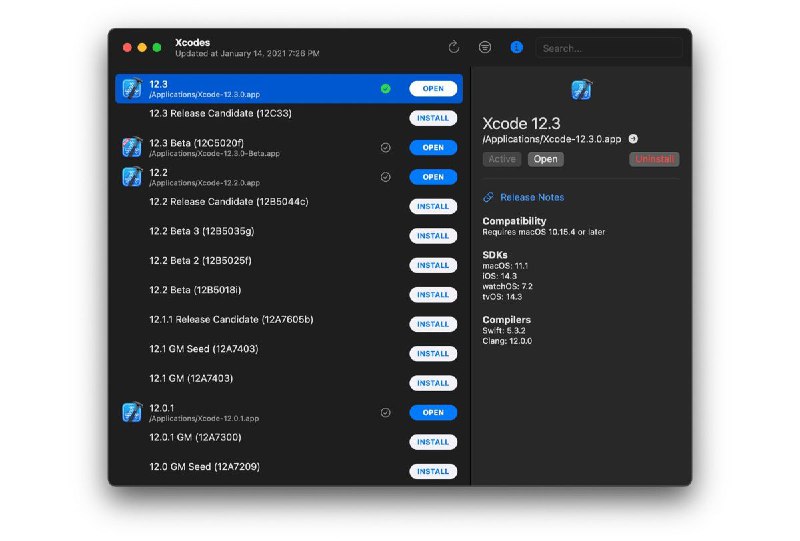This screenshot has width=800, height=541.
Task: Toggle the blue info panel icon
Action: tap(516, 47)
